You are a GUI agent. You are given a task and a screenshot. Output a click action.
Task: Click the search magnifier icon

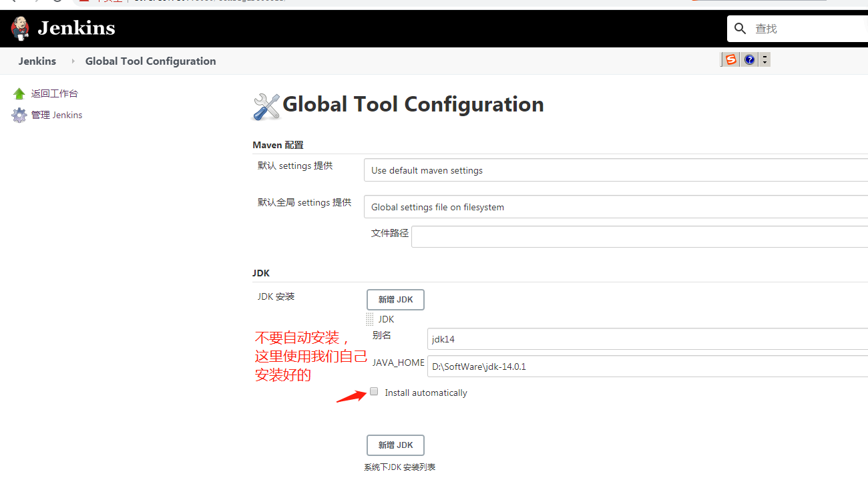point(740,29)
